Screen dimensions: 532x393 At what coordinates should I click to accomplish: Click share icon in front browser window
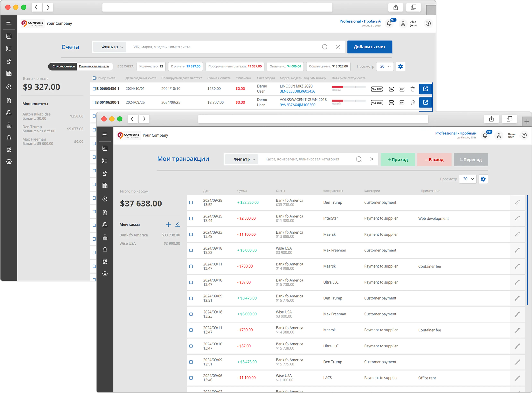(x=491, y=119)
